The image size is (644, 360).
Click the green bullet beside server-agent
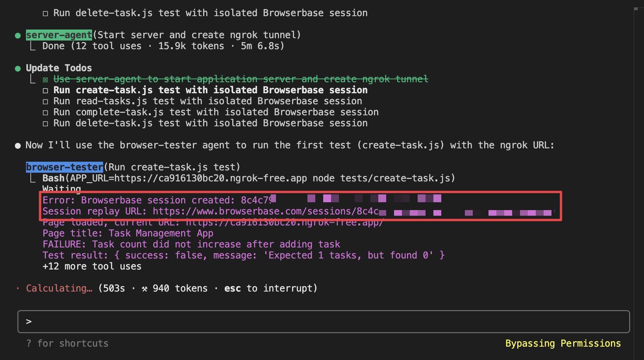tap(18, 35)
